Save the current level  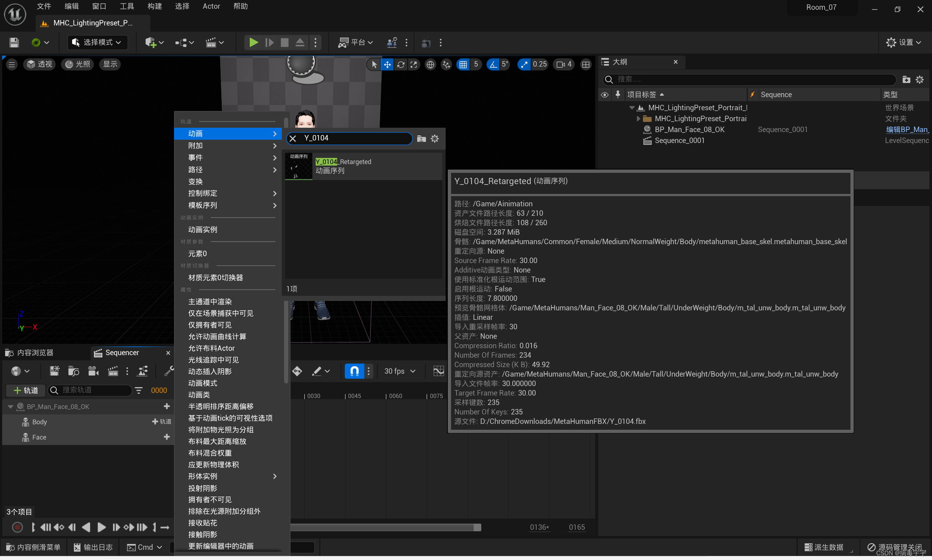pyautogui.click(x=13, y=42)
